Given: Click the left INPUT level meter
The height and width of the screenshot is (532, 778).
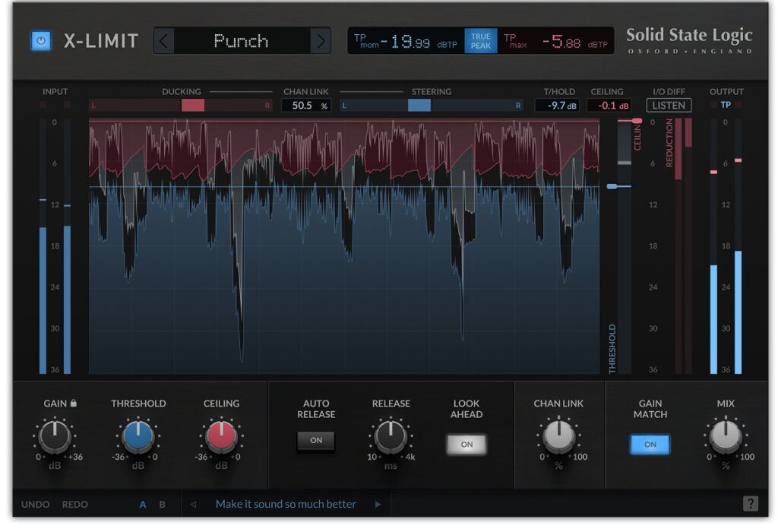Looking at the screenshot, I should 43,246.
